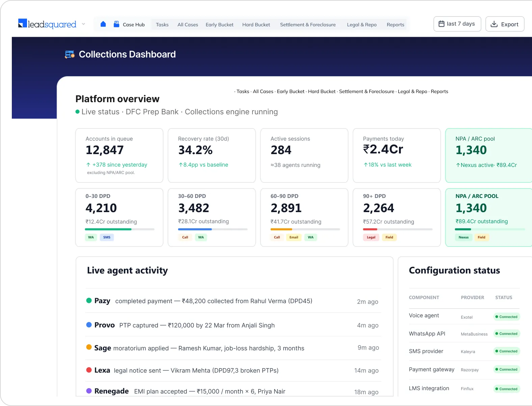Screen dimensions: 532x406
Task: Click the COMPONENT column header
Action: pos(424,297)
